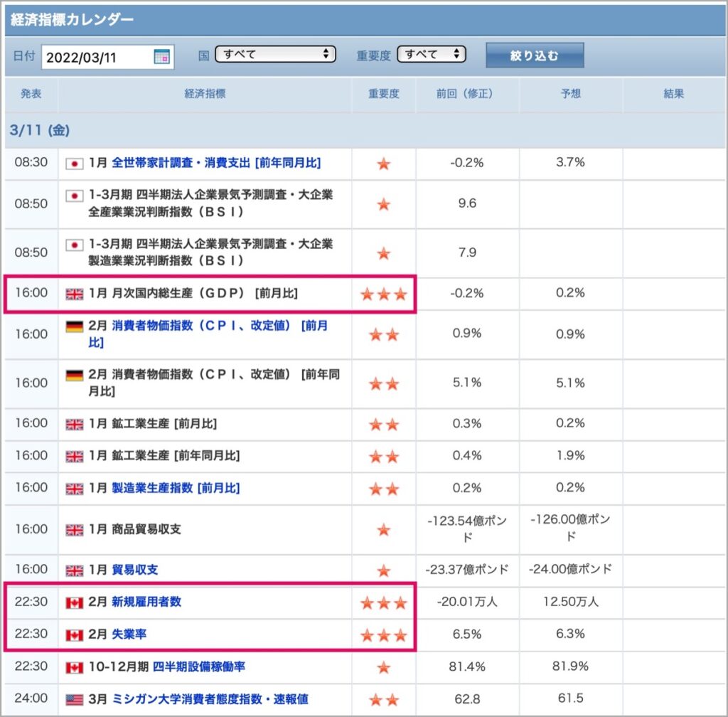This screenshot has height=717, width=728.
Task: Click the 結果 column header
Action: [674, 94]
